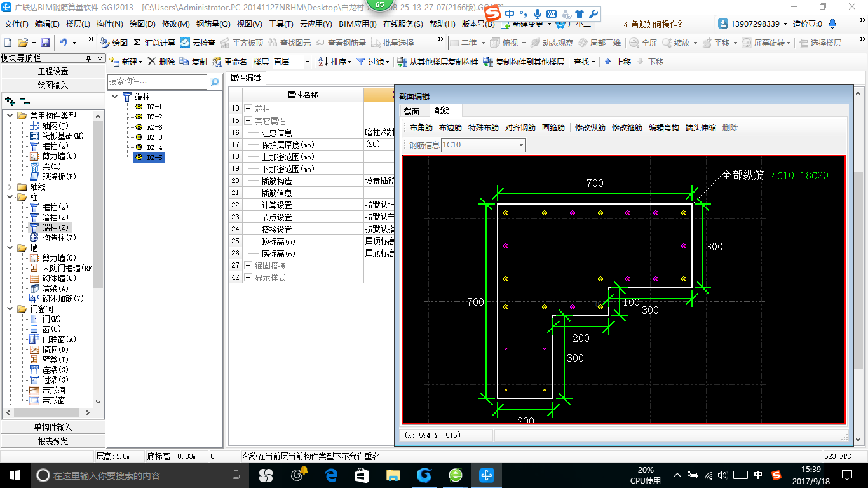868x488 pixels.
Task: Open 文件(F) menu
Action: click(x=17, y=24)
